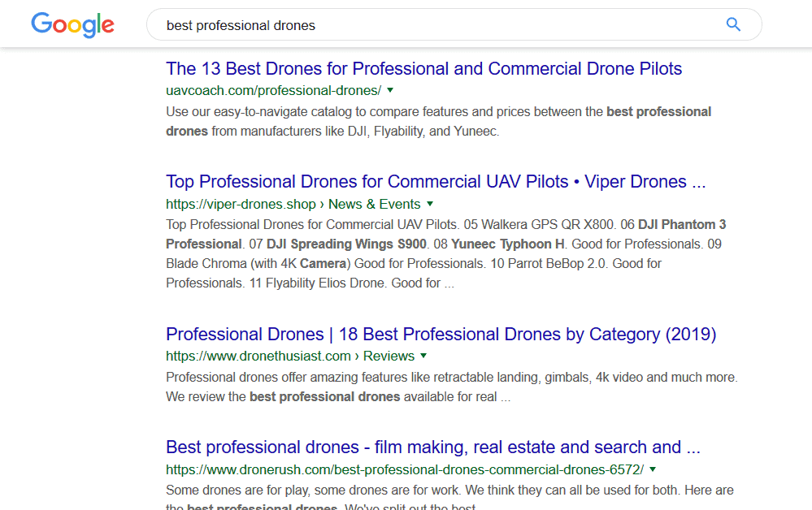Click the dronethusiast snippet about retractable landing
Image resolution: width=812 pixels, height=510 pixels.
pyautogui.click(x=451, y=387)
